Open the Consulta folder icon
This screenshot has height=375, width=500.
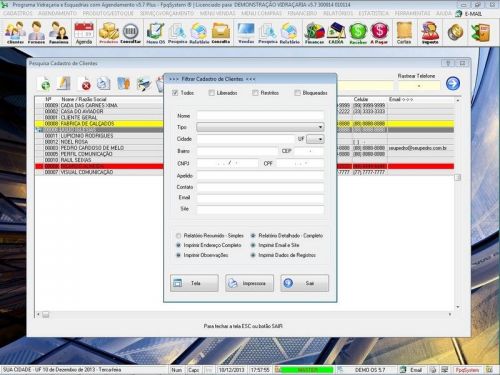click(221, 32)
